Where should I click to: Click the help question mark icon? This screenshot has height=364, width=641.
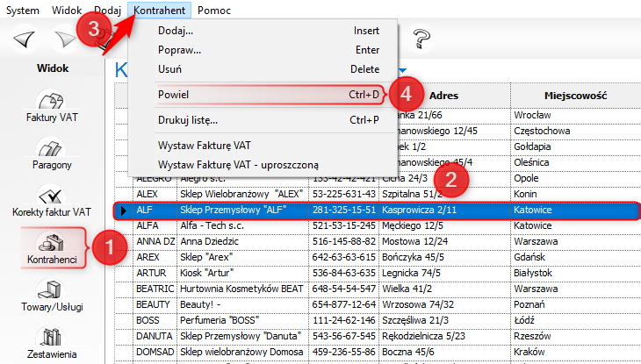point(421,39)
